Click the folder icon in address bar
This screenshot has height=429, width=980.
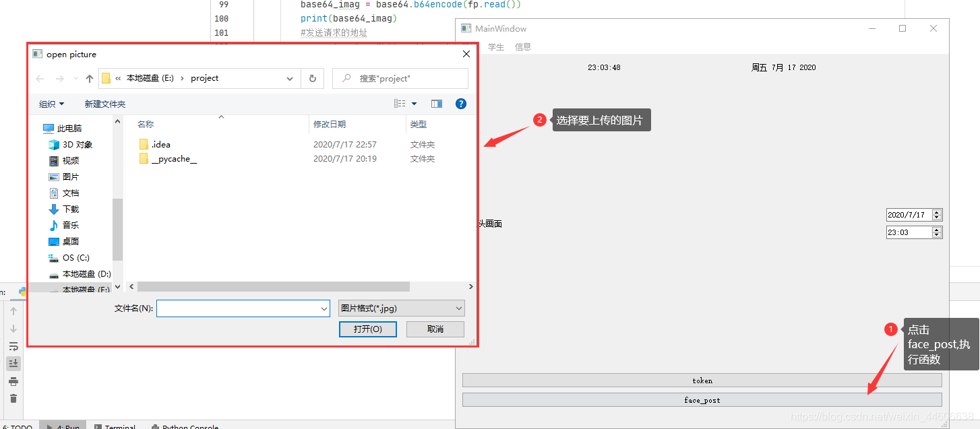point(106,78)
